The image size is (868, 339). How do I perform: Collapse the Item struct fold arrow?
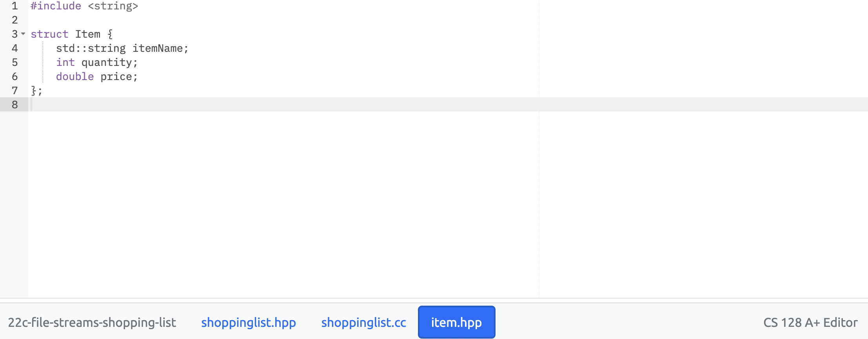point(23,35)
